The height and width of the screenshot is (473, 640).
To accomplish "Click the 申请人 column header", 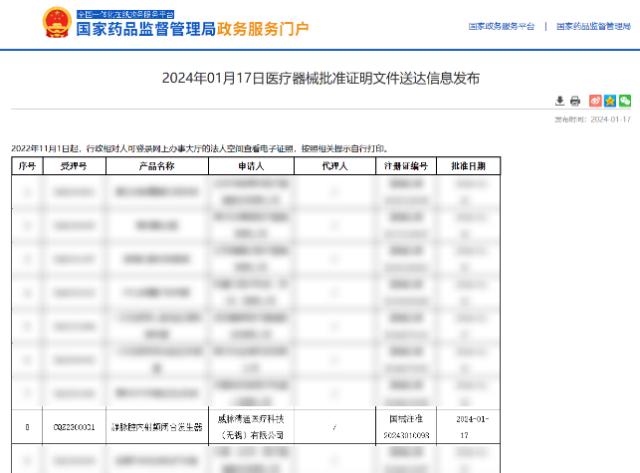I will click(250, 165).
